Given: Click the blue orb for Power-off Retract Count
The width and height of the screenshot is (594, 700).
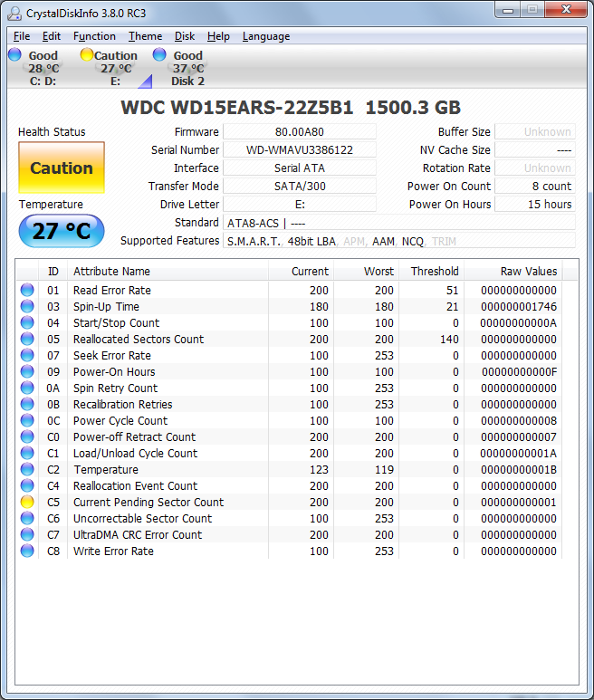Looking at the screenshot, I should [27, 436].
